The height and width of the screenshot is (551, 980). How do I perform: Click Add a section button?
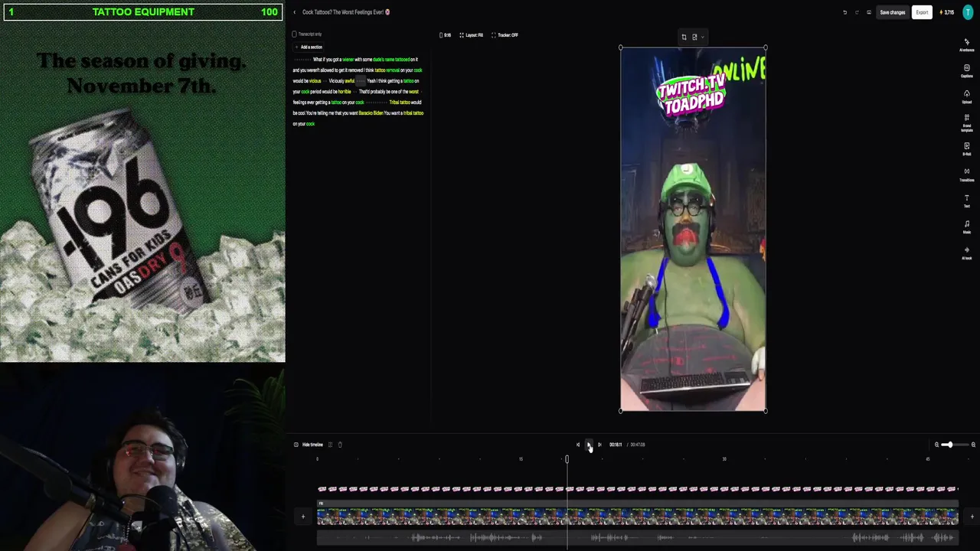pos(309,47)
